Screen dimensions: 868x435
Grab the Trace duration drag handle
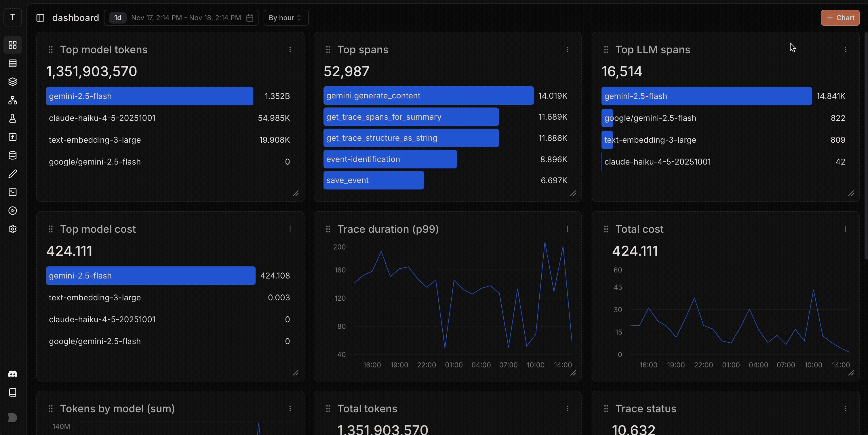point(328,229)
